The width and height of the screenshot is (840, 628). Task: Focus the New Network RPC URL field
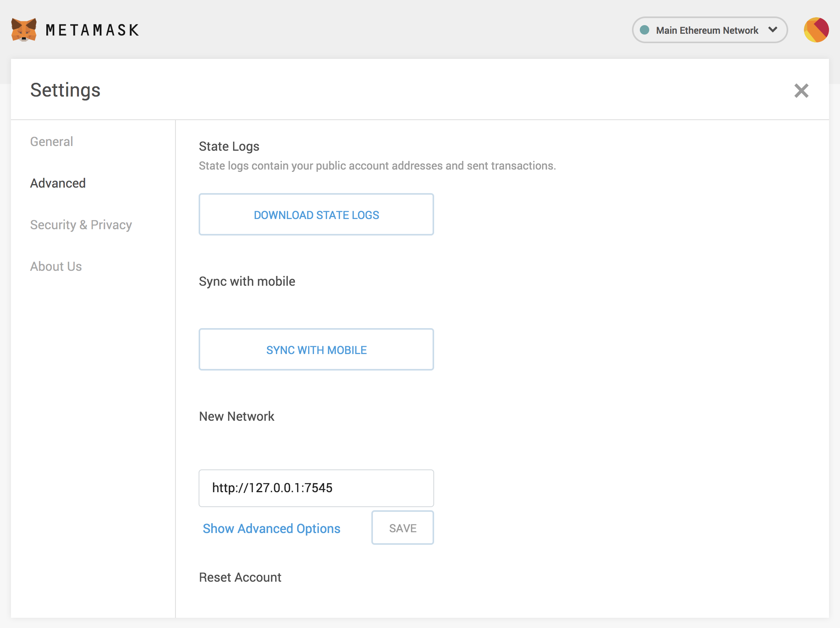316,488
